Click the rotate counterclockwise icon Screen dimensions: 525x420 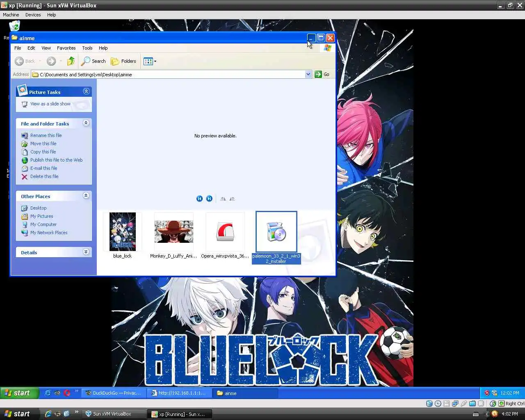coord(232,199)
